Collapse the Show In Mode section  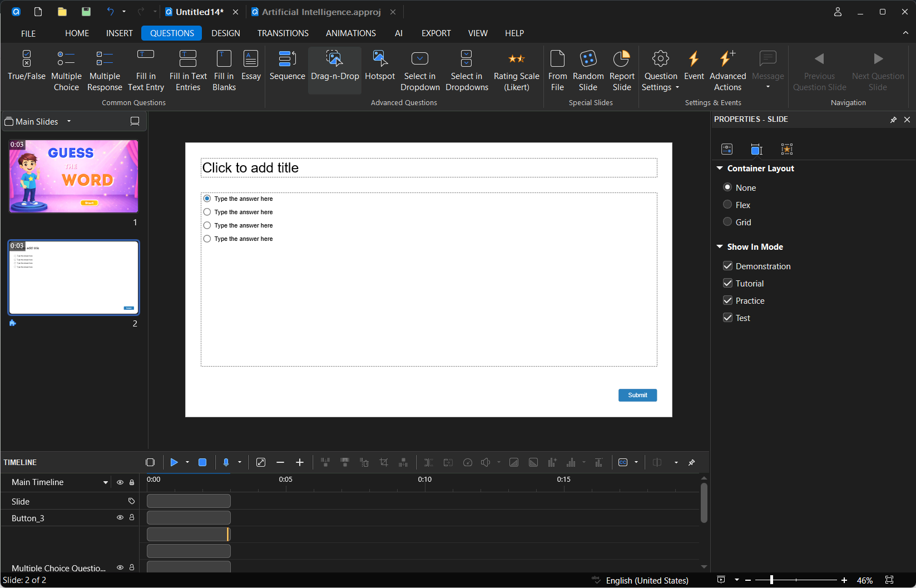pyautogui.click(x=720, y=246)
